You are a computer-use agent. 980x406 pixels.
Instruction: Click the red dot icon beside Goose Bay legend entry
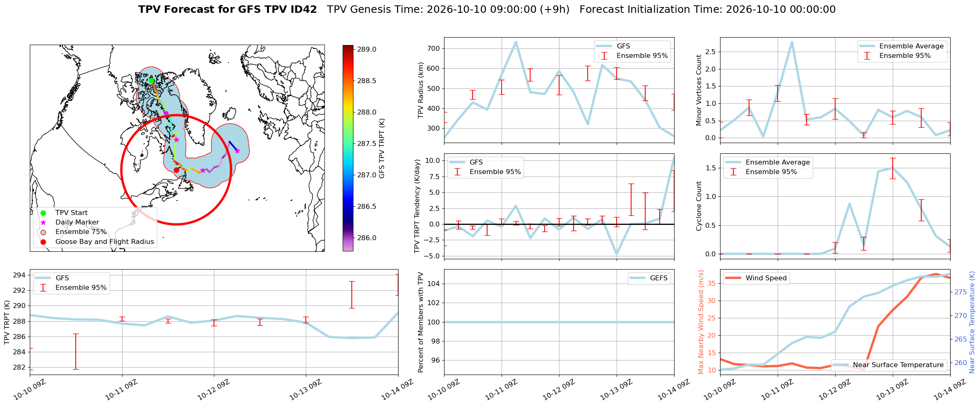(43, 242)
